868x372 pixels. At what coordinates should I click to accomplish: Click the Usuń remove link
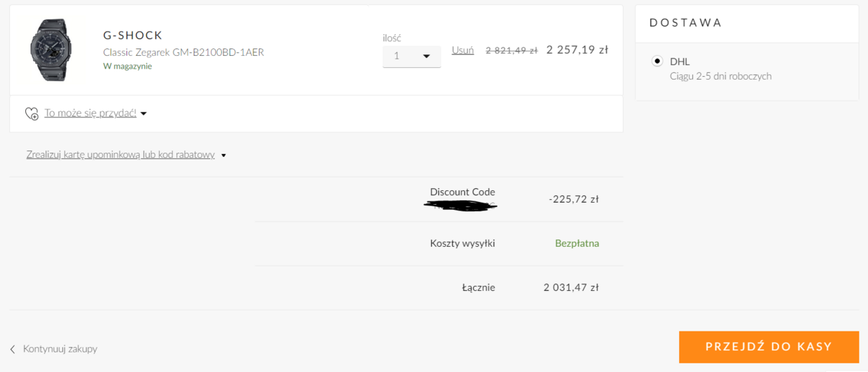pyautogui.click(x=463, y=50)
